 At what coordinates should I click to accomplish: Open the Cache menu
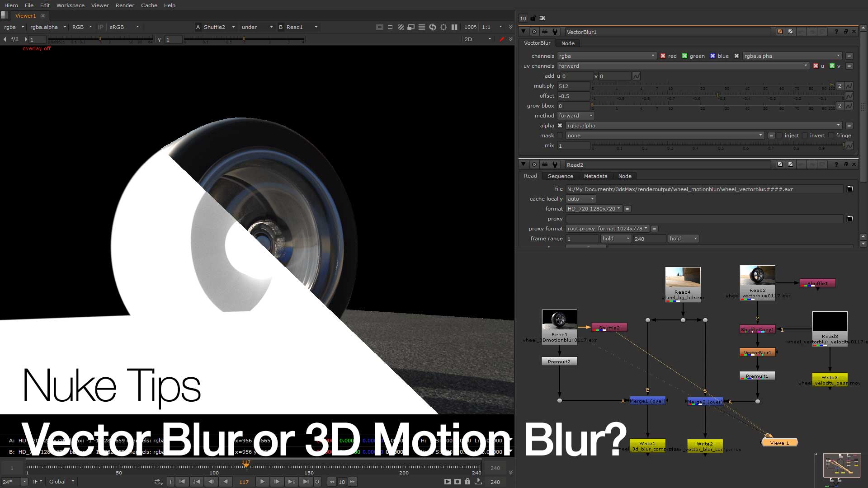pyautogui.click(x=149, y=5)
